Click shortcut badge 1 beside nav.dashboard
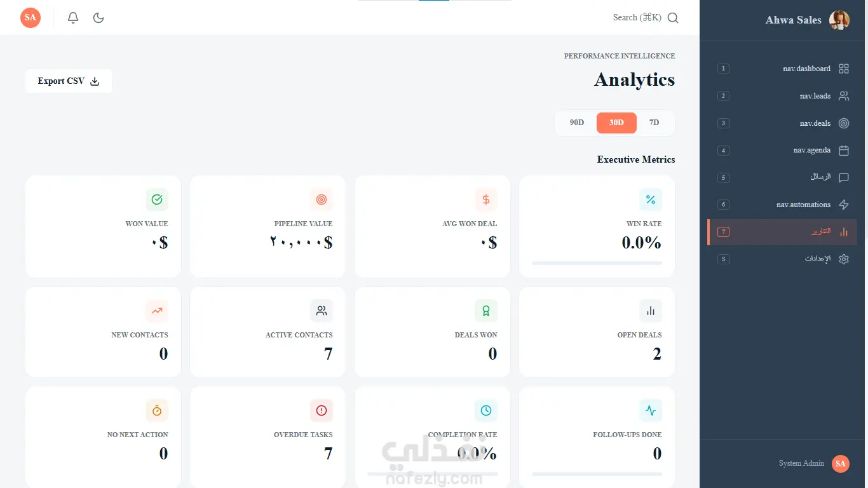Screen dimensions: 868x488 pyautogui.click(x=723, y=69)
